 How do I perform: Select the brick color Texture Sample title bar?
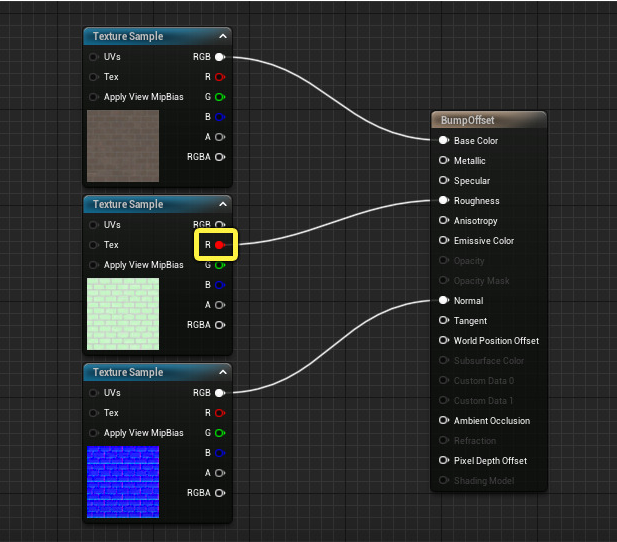pos(157,37)
